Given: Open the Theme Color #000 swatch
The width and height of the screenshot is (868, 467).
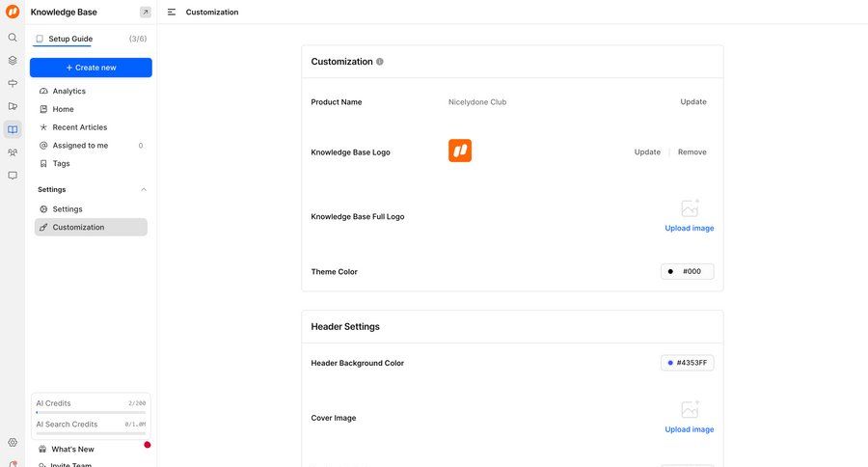Looking at the screenshot, I should click(x=687, y=271).
